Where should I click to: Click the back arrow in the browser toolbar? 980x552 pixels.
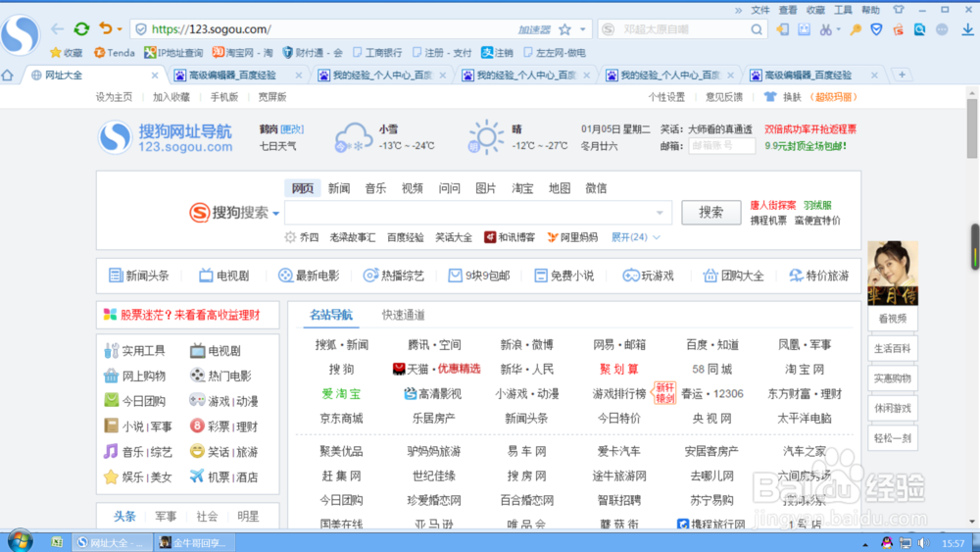point(58,28)
